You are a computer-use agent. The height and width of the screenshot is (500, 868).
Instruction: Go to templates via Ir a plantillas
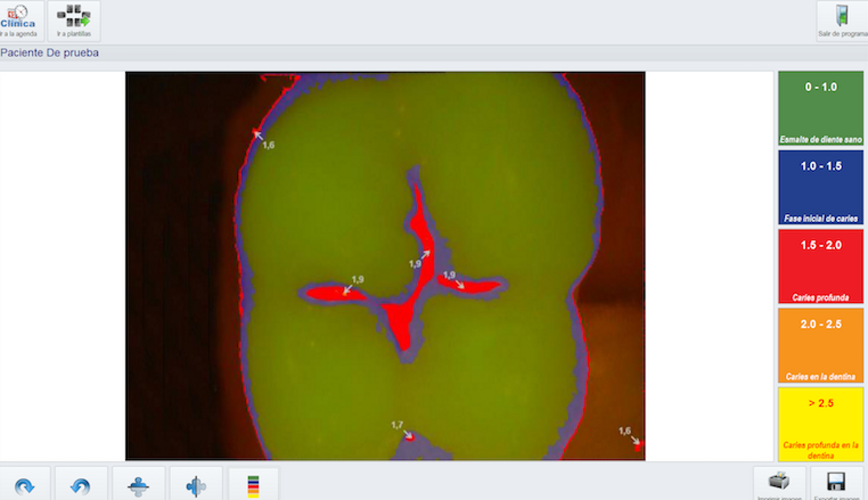74,21
